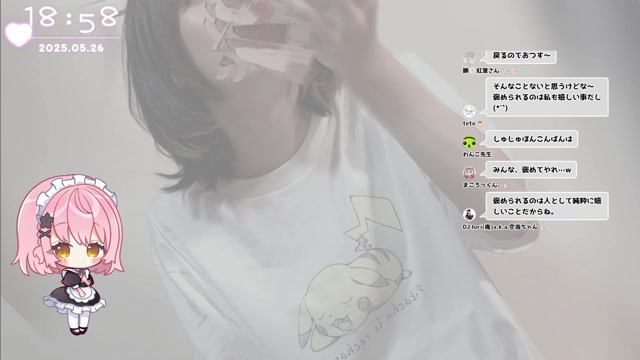This screenshot has height=360, width=640.
Task: Click the chibi maid's black star hair clip
Action: pyautogui.click(x=46, y=220)
